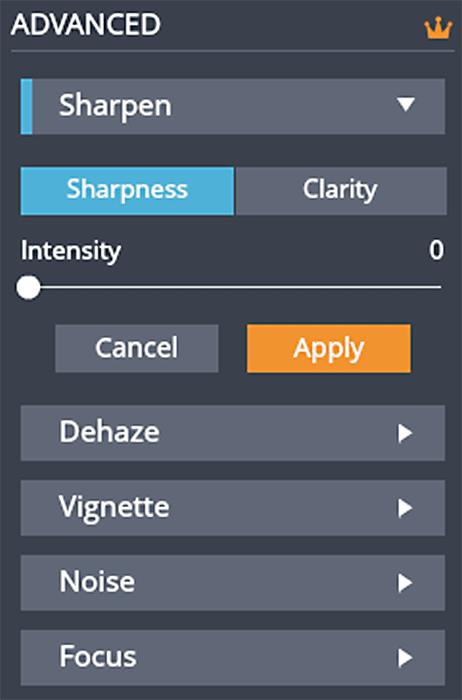
Task: Switch to Clarity mode
Action: (x=341, y=191)
